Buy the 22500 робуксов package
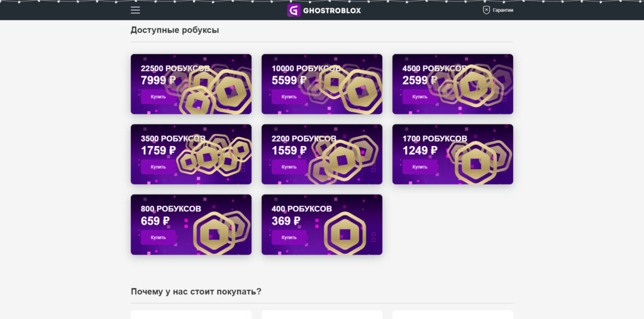The height and width of the screenshot is (319, 644). tap(158, 97)
